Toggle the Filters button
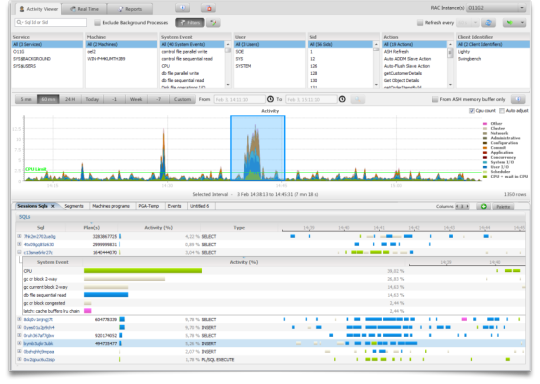 190,23
